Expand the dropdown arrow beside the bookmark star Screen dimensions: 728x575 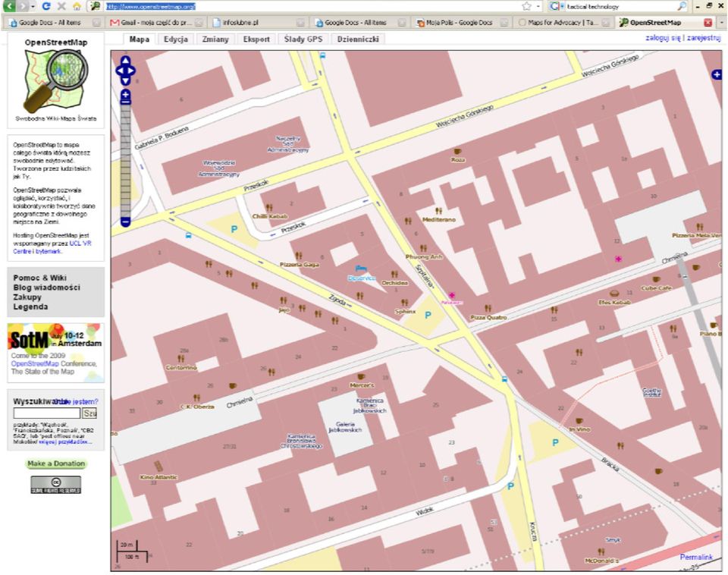[x=538, y=7]
